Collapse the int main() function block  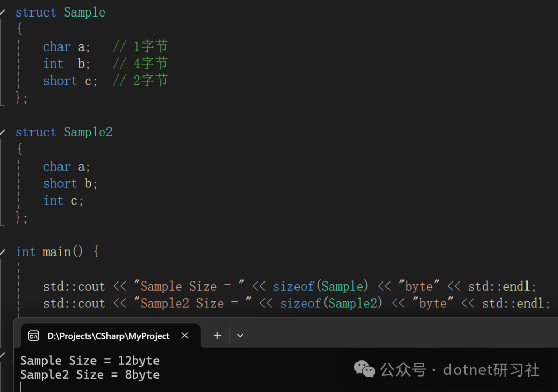tap(2, 252)
